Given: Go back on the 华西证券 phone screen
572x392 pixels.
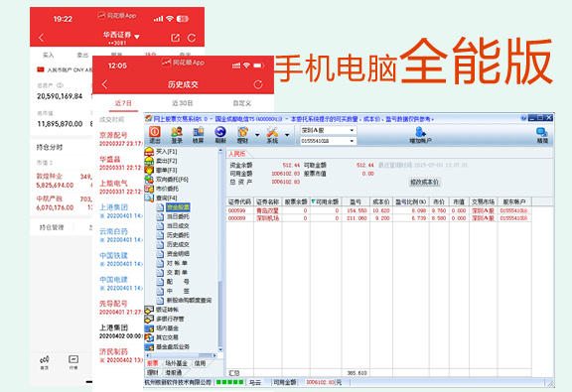Looking at the screenshot, I should pyautogui.click(x=41, y=38).
